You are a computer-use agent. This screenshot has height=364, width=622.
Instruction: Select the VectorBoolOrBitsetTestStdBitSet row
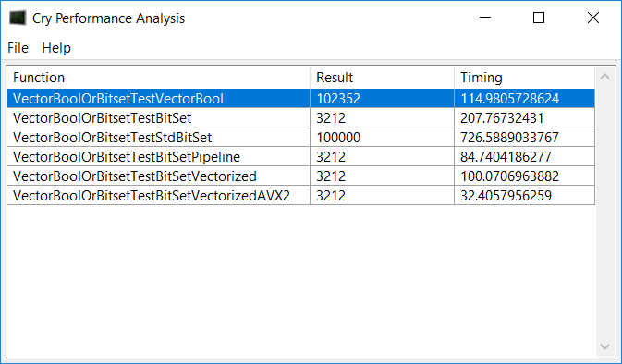pos(300,138)
